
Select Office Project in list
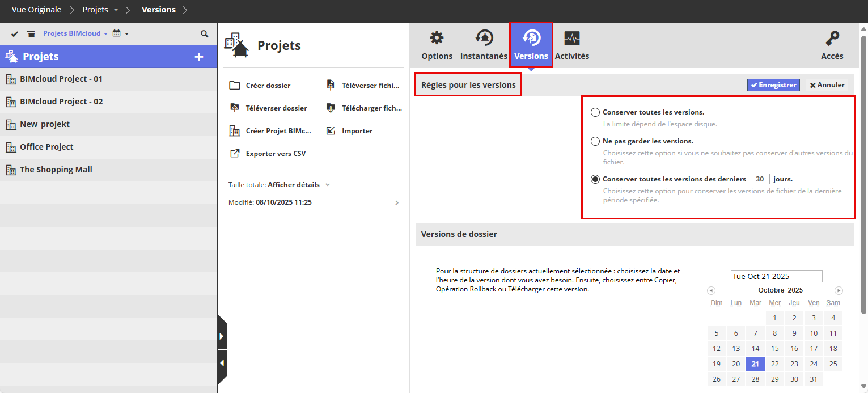point(108,147)
